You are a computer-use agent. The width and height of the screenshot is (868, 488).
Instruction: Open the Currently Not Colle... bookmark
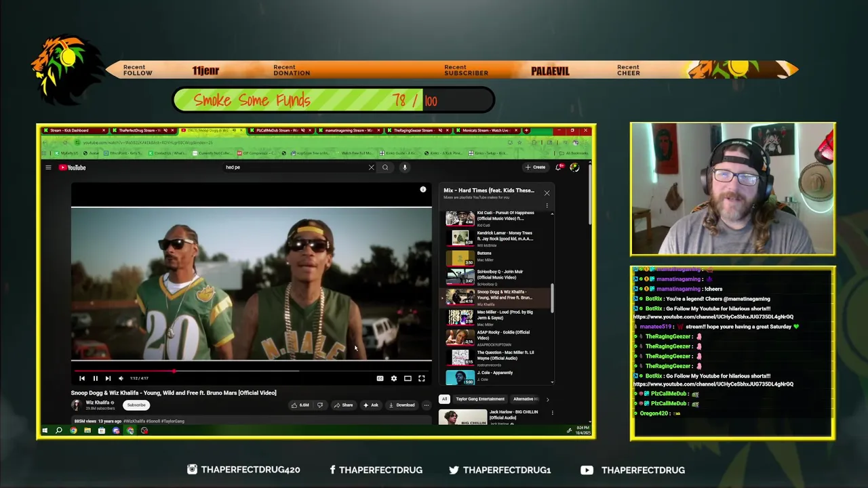212,153
